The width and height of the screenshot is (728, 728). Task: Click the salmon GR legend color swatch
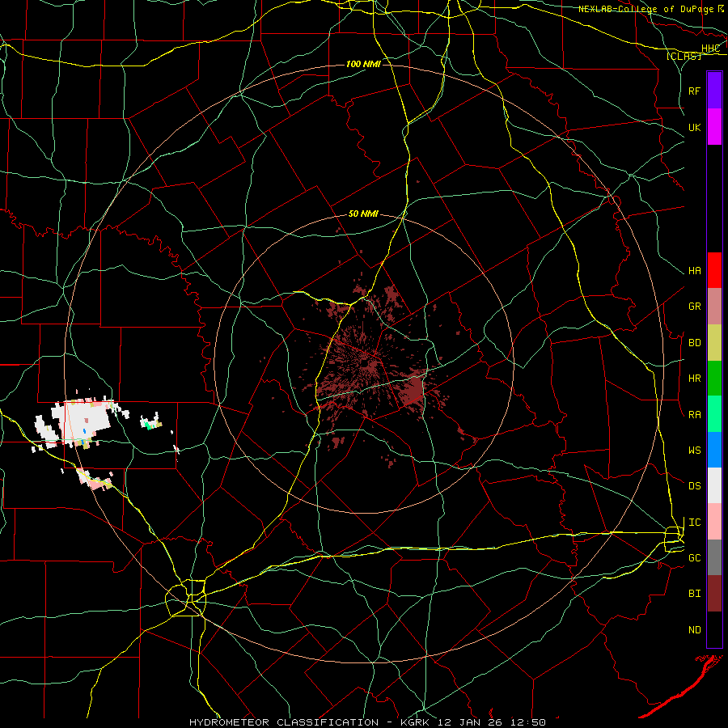point(714,307)
